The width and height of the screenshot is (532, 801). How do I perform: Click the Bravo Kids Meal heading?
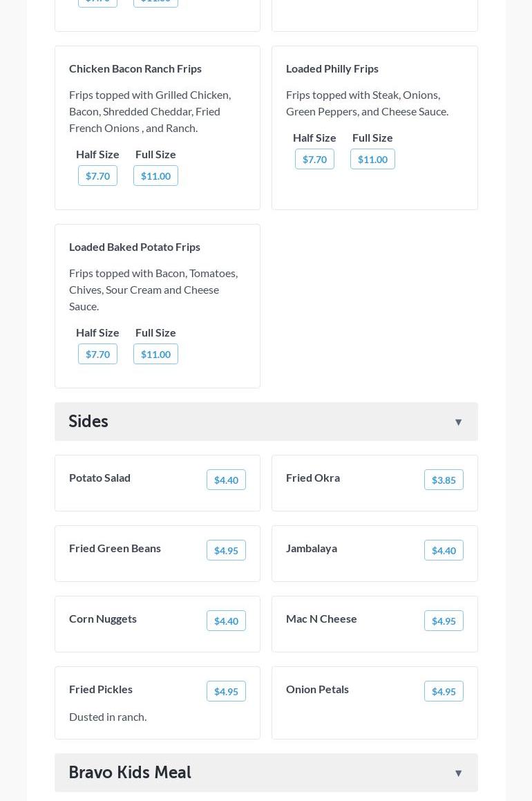pyautogui.click(x=130, y=773)
